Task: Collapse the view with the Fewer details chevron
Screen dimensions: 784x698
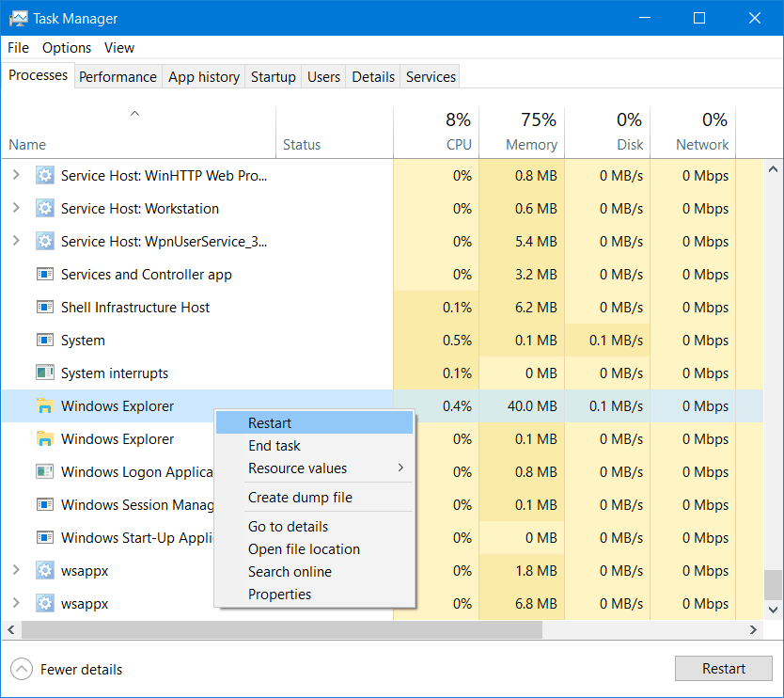Action: click(x=22, y=669)
